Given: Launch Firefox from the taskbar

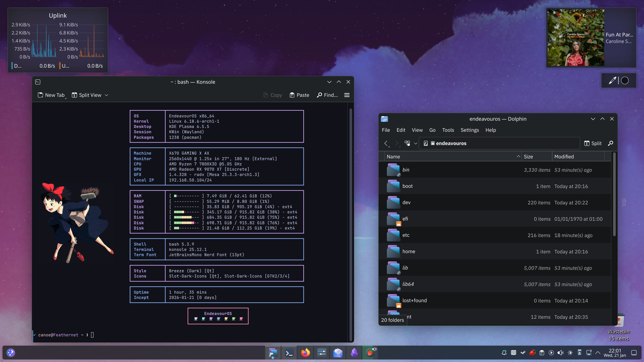Looking at the screenshot, I should 305,353.
